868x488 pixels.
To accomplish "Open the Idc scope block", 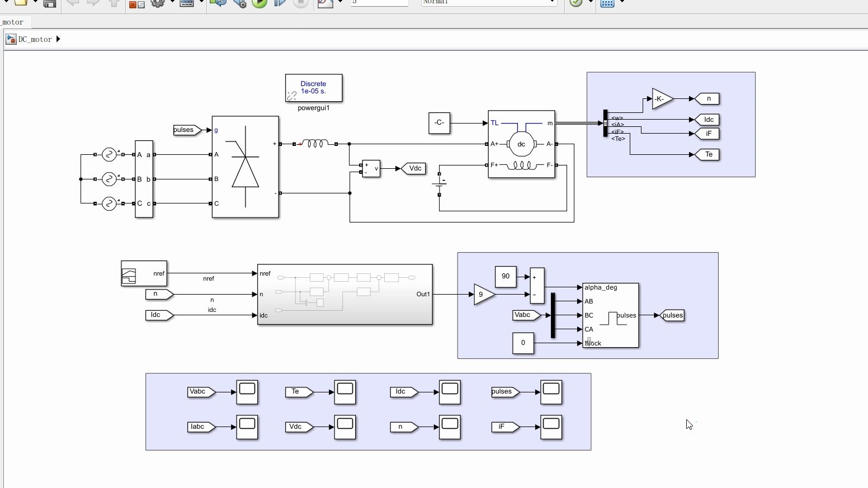I will (450, 392).
